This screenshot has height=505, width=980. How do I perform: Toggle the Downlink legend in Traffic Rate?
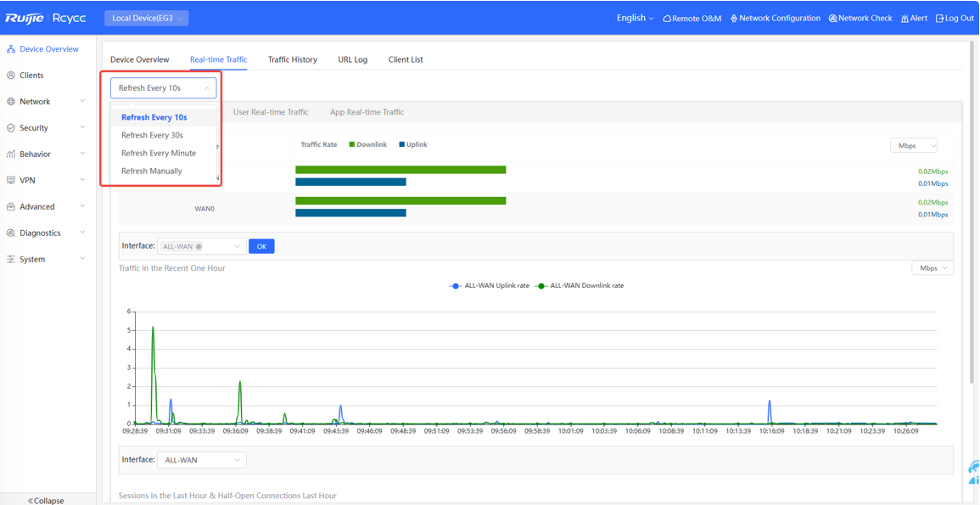click(x=367, y=145)
